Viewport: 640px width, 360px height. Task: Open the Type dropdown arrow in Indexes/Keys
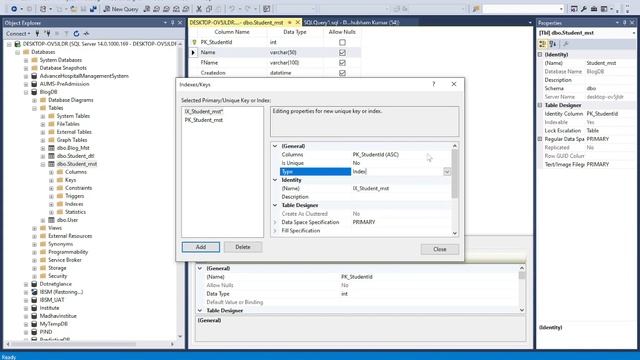pos(447,172)
